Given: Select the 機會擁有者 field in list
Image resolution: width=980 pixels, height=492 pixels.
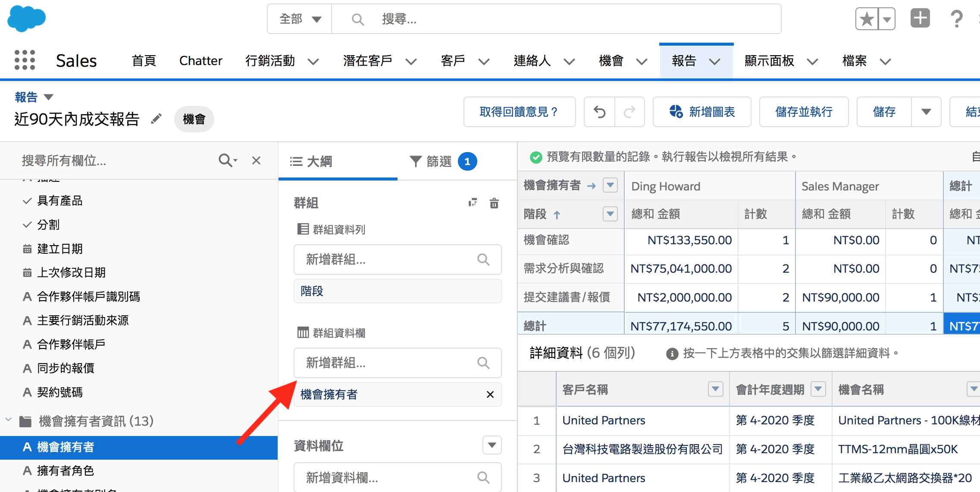Looking at the screenshot, I should 139,447.
